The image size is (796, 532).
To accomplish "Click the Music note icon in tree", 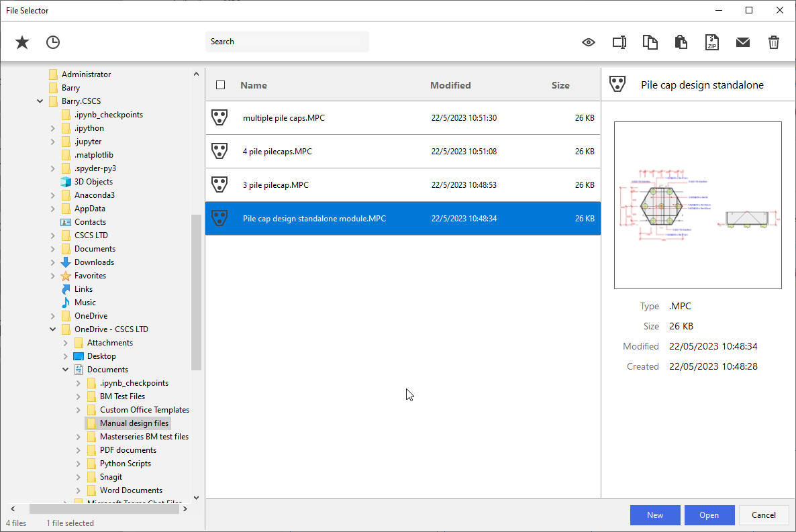I will [x=66, y=303].
